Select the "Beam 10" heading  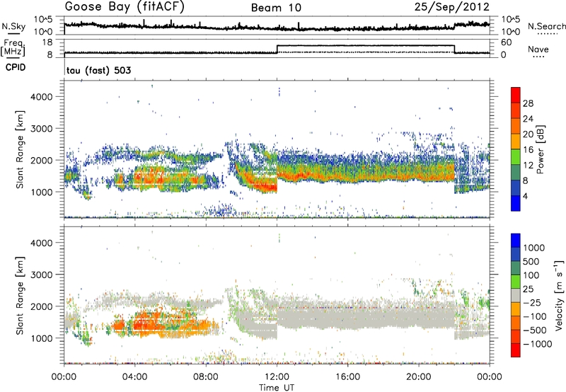276,8
